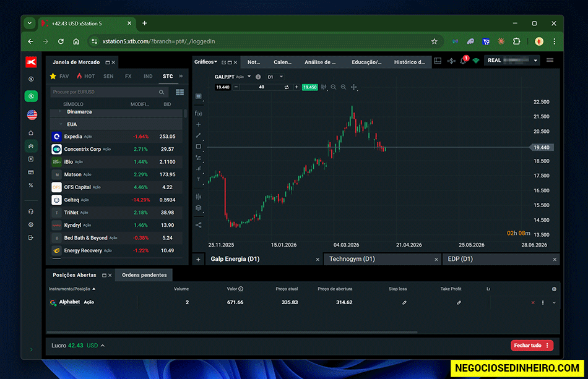
Task: Click the share icon on chart toolbar
Action: click(x=199, y=224)
